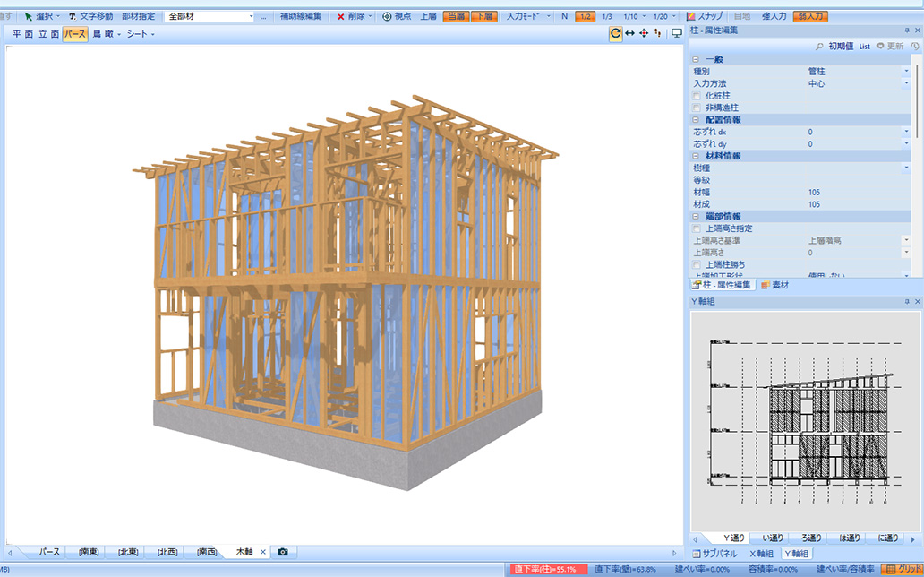Click the red 直下率(柱) status indicator
The image size is (924, 577).
548,569
